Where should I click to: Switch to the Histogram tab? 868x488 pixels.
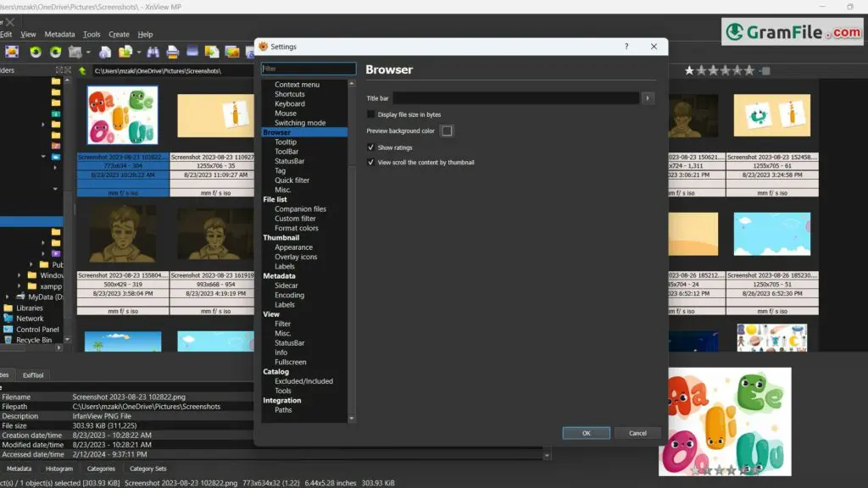[59, 469]
